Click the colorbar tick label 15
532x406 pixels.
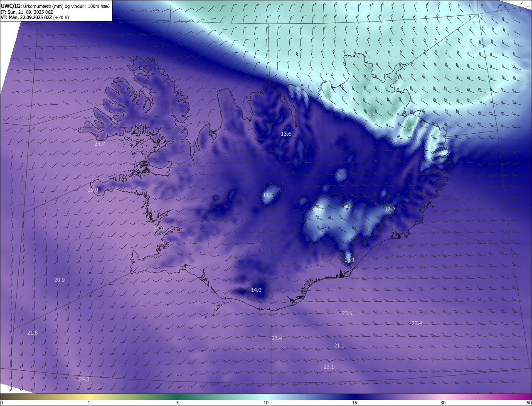pyautogui.click(x=355, y=403)
